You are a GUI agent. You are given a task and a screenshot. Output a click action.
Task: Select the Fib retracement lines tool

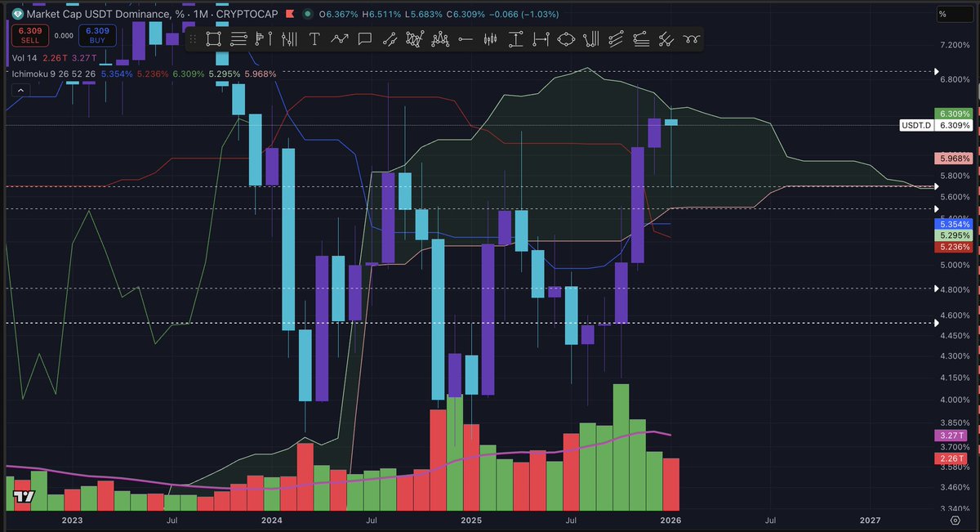(641, 38)
